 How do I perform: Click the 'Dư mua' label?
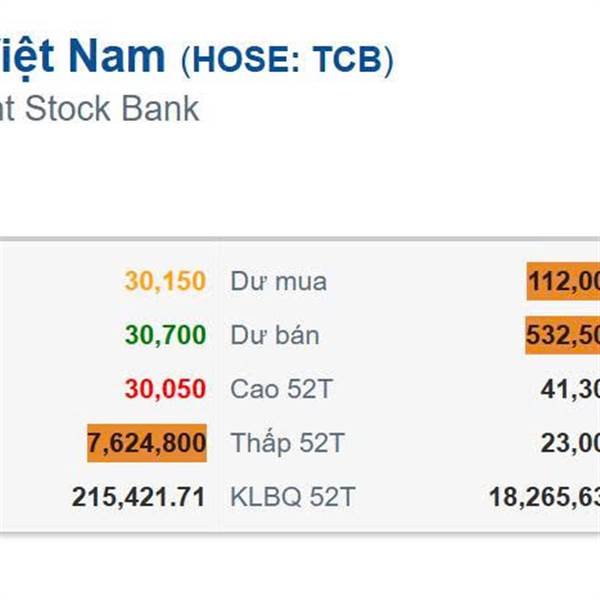278,281
